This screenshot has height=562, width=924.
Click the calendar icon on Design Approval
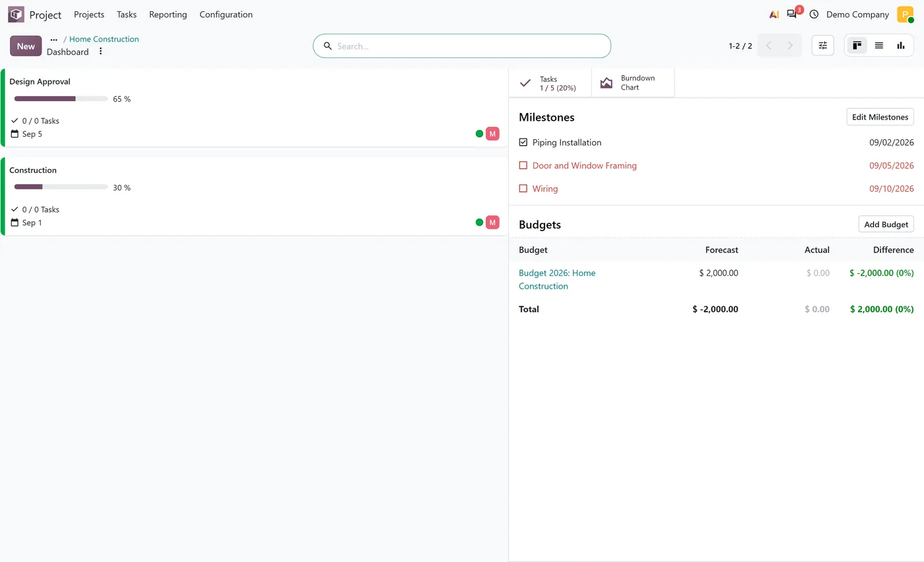click(15, 134)
